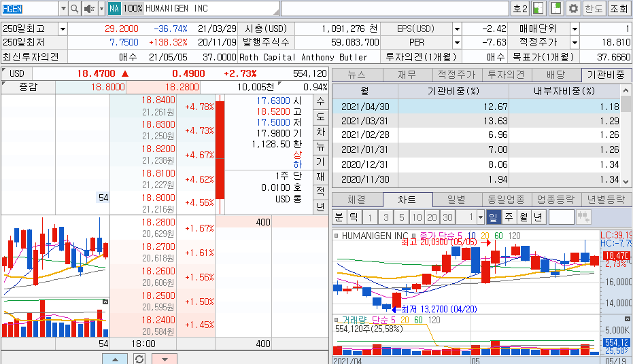Switch to the upper 적정주가 tab
This screenshot has height=364, width=633.
[x=457, y=75]
